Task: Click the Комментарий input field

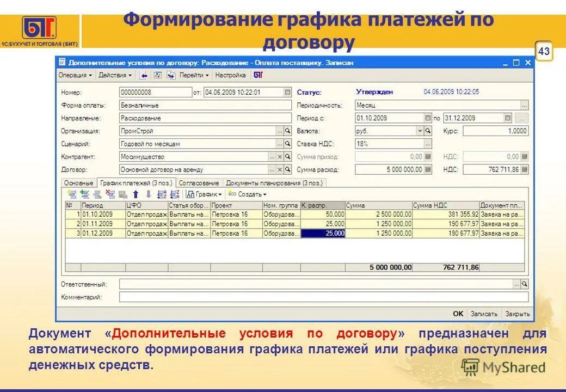Action: click(x=272, y=296)
